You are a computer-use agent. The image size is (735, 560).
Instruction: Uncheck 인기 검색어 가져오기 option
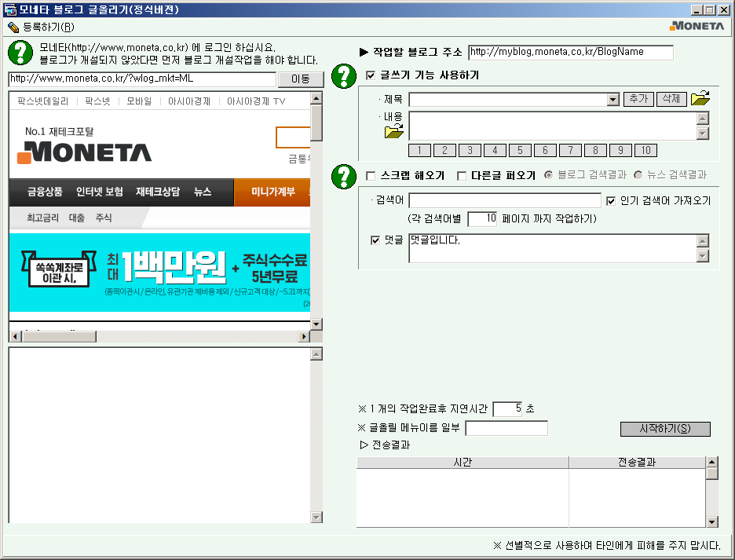[612, 200]
